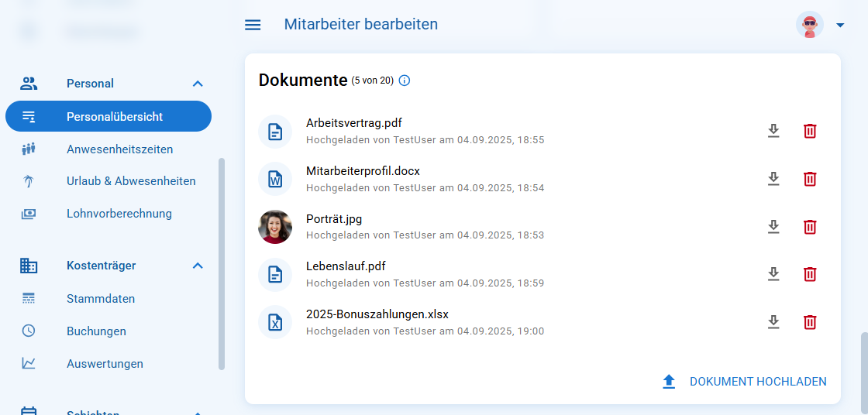Click DOKUMENT HOCHLADEN button
Image resolution: width=868 pixels, height=415 pixels.
[x=745, y=382]
